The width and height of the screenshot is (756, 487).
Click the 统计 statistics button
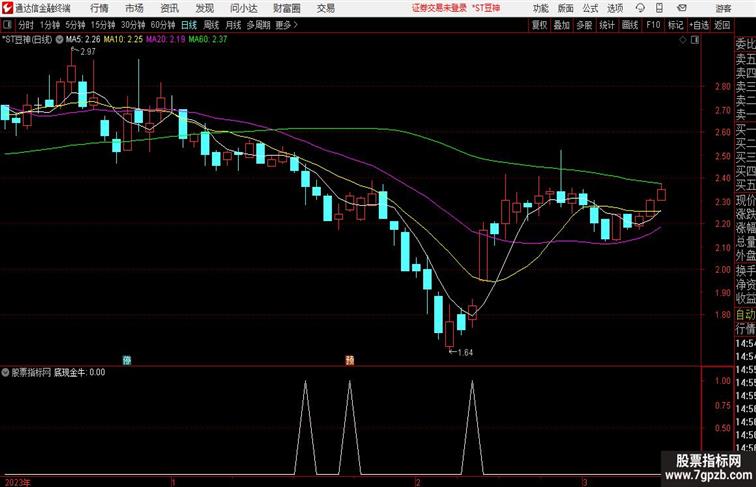607,25
